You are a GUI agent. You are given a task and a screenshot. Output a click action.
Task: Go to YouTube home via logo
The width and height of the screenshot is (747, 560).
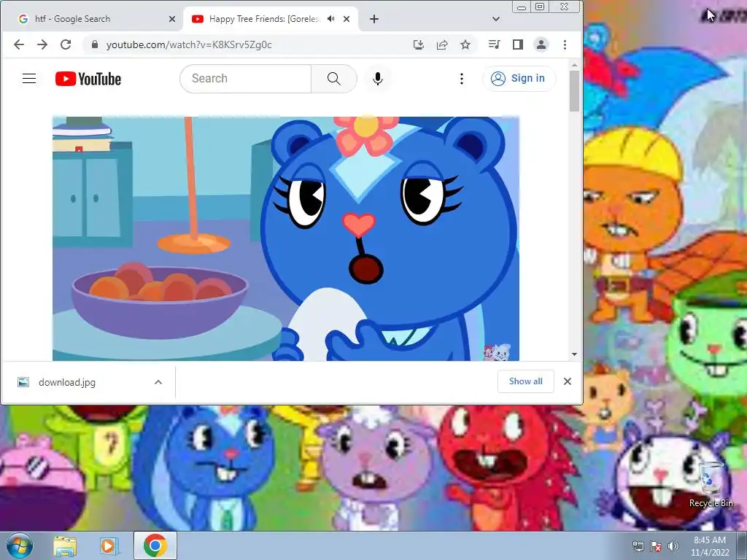(x=88, y=79)
